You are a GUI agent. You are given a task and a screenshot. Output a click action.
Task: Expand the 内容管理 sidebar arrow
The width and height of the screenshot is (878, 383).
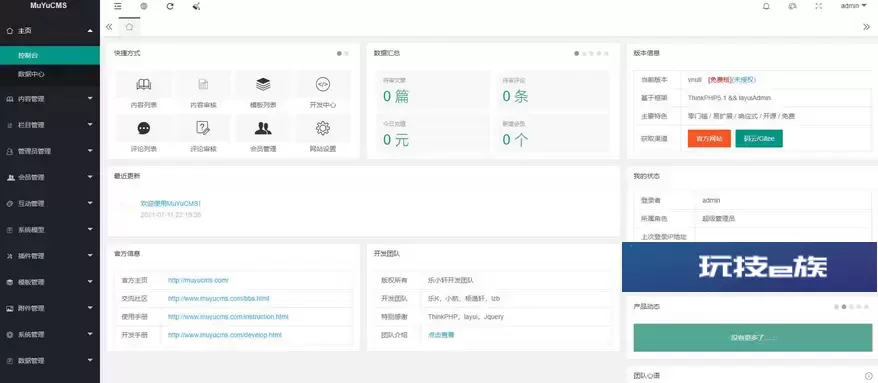90,99
